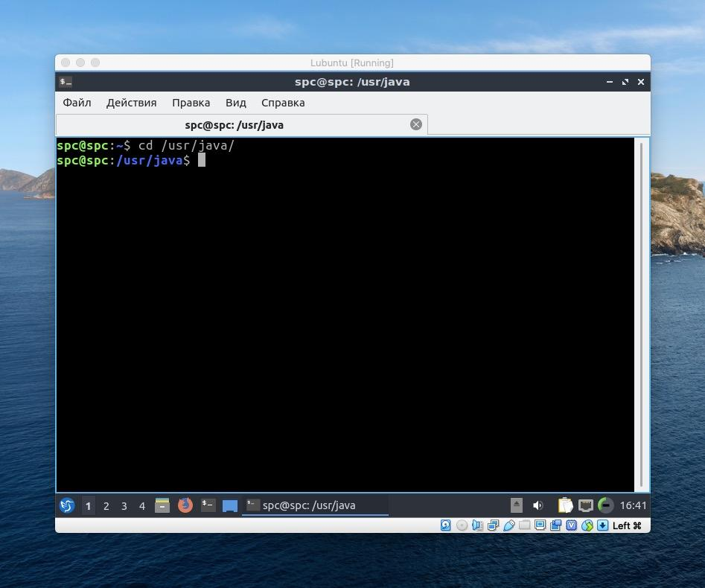This screenshot has width=705, height=588.
Task: Click the hard disk activity icon in VirtualBox status bar
Action: click(x=445, y=525)
